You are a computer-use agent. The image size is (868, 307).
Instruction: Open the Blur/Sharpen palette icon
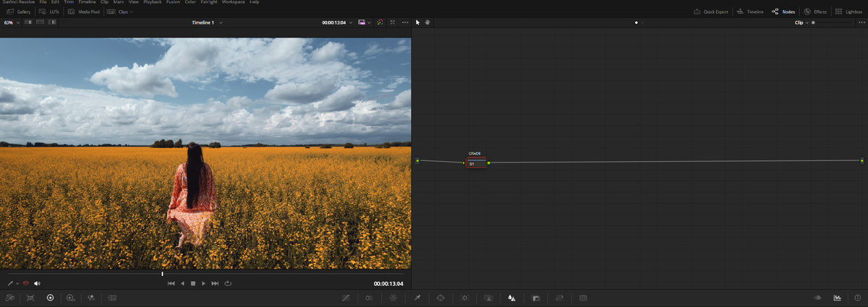511,298
